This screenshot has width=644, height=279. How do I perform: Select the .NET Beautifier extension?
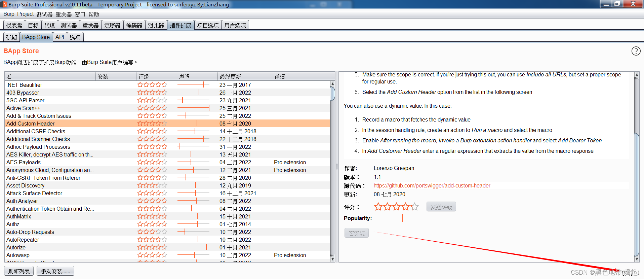[167, 85]
